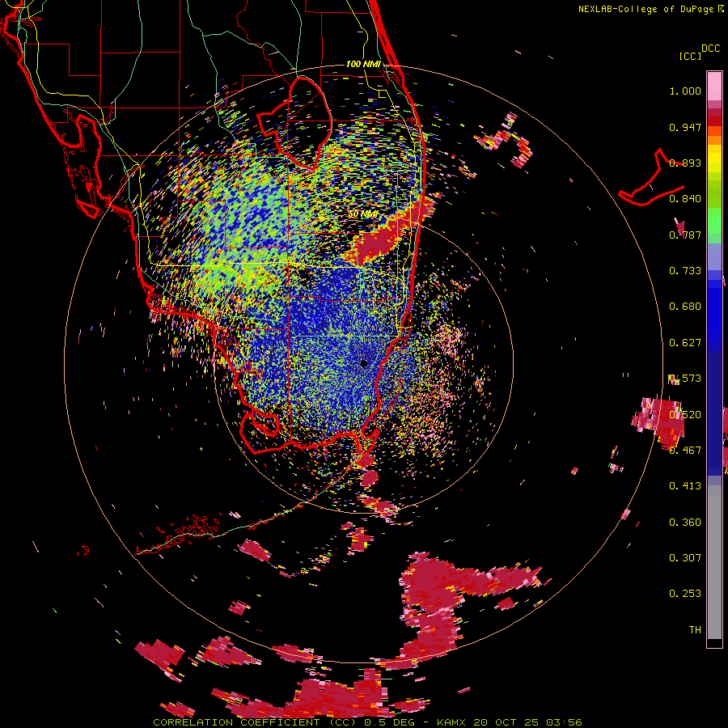Click the DCC label above the color scale
The width and height of the screenshot is (728, 728).
pyautogui.click(x=711, y=49)
